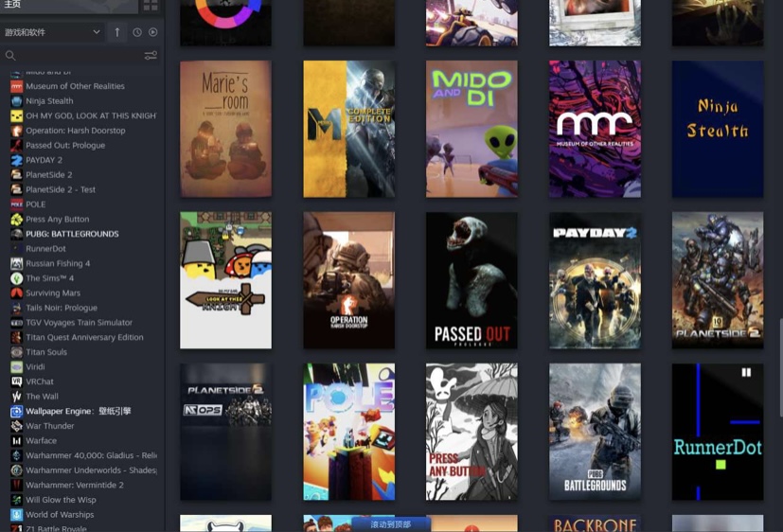Click the ready-to-play filter icon
This screenshot has width=783, height=532.
point(152,32)
